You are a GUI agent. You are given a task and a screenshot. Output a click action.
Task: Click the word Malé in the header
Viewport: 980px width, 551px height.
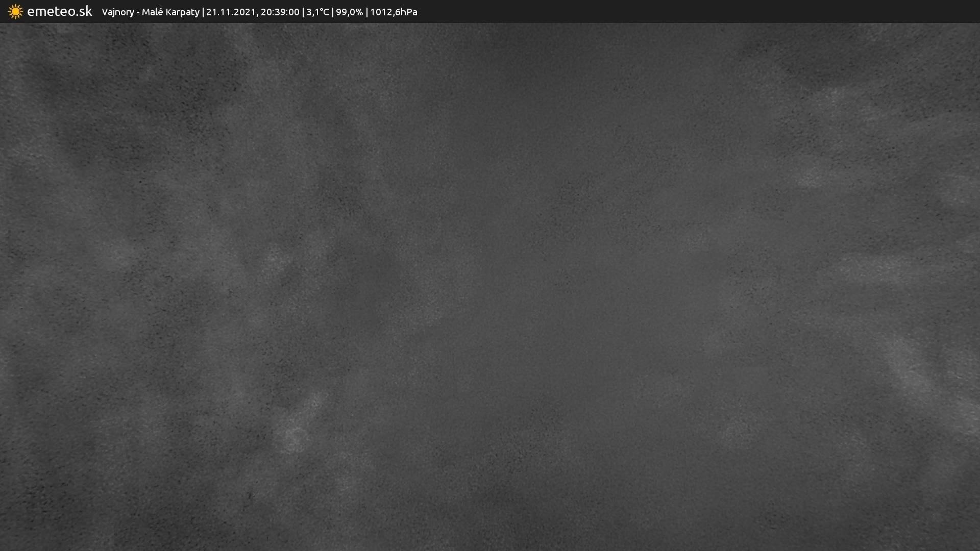point(152,12)
